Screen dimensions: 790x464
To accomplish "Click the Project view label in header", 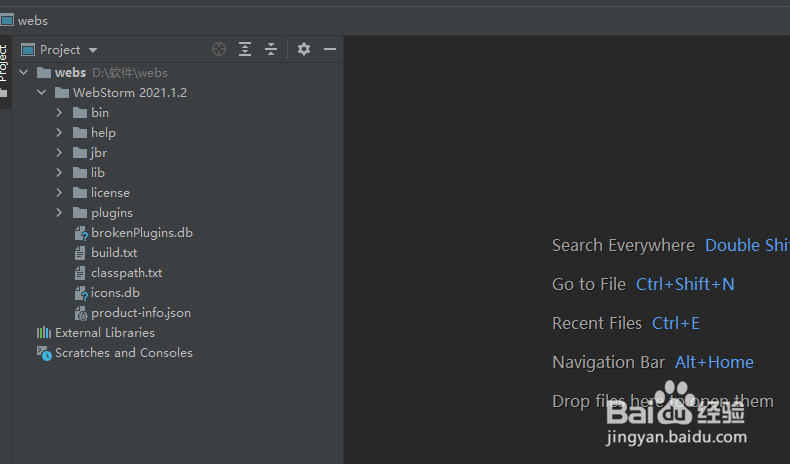I will (x=60, y=50).
